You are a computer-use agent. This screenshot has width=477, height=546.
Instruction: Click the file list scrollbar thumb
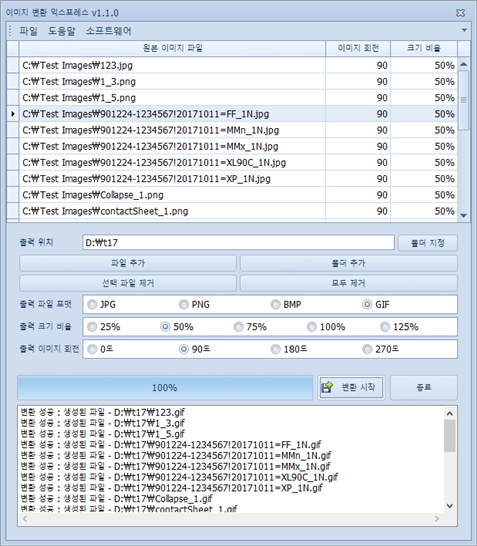point(463,100)
